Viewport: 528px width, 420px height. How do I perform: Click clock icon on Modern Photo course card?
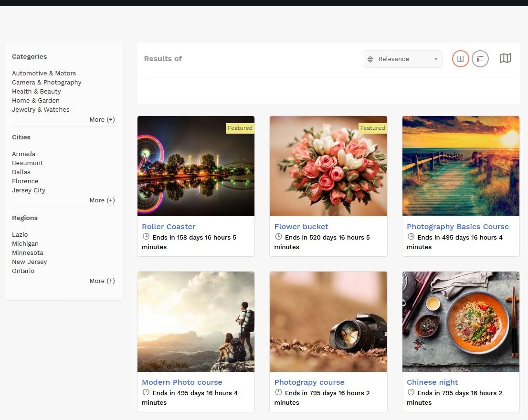(146, 392)
